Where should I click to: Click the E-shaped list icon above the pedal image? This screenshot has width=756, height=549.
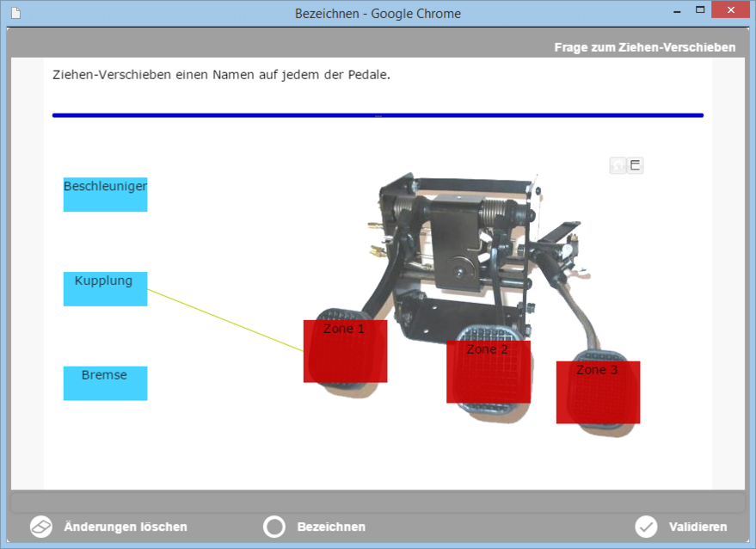click(x=636, y=166)
